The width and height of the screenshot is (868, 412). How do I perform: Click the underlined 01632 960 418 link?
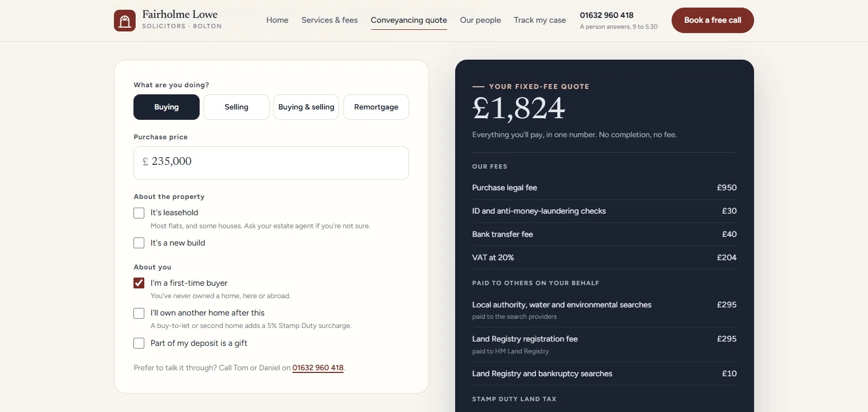[318, 368]
